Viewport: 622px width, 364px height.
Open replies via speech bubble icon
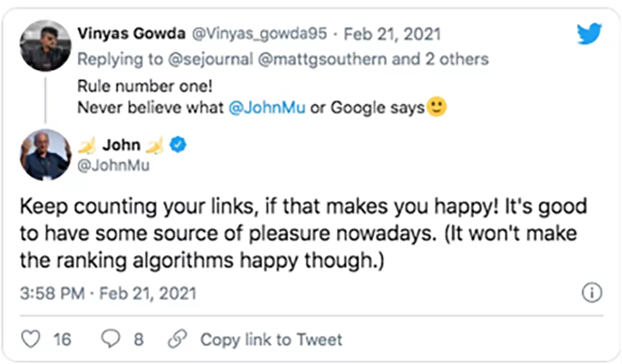111,340
